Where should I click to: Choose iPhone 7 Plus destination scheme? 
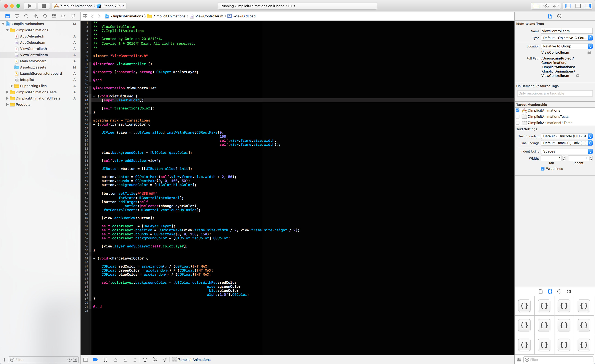tap(113, 6)
